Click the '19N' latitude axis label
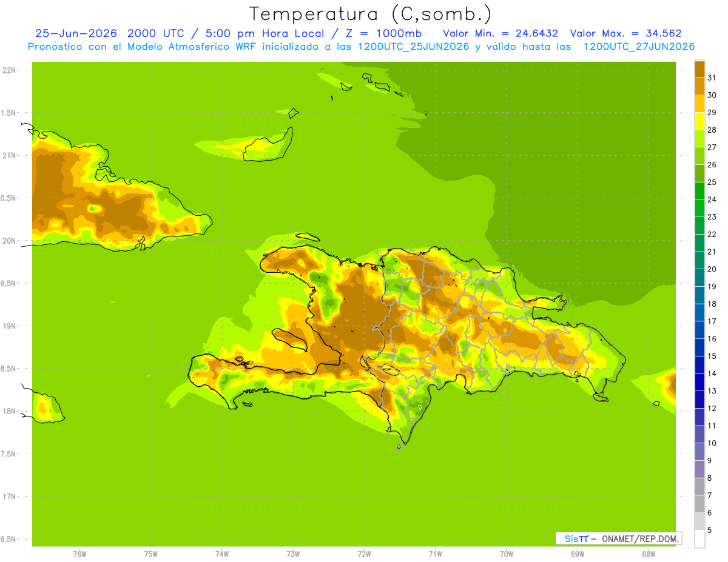 [8, 326]
